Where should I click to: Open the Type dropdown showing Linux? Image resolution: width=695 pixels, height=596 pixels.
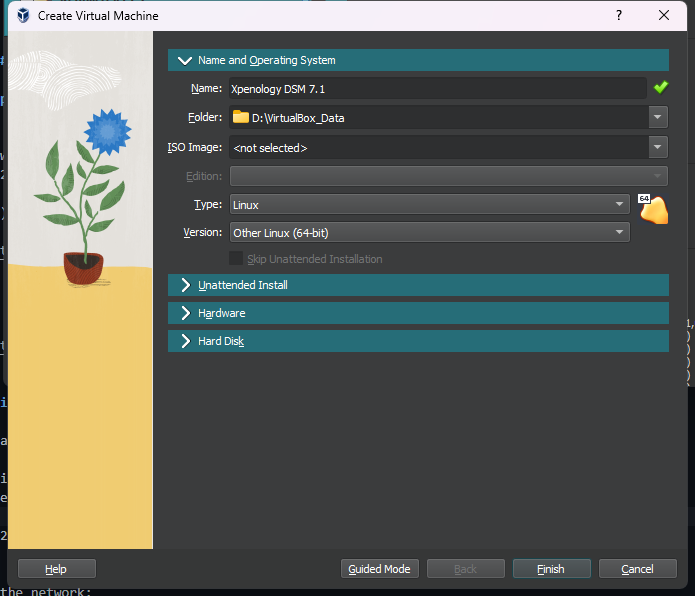(429, 204)
